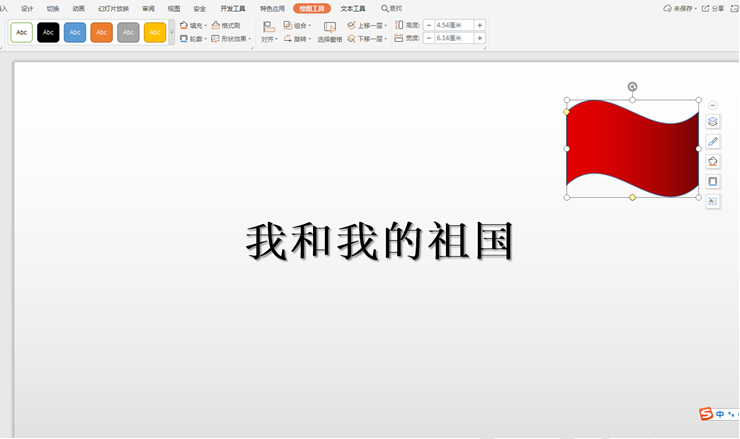Open the size group dialog launcher
740x439 pixels.
tap(485, 48)
